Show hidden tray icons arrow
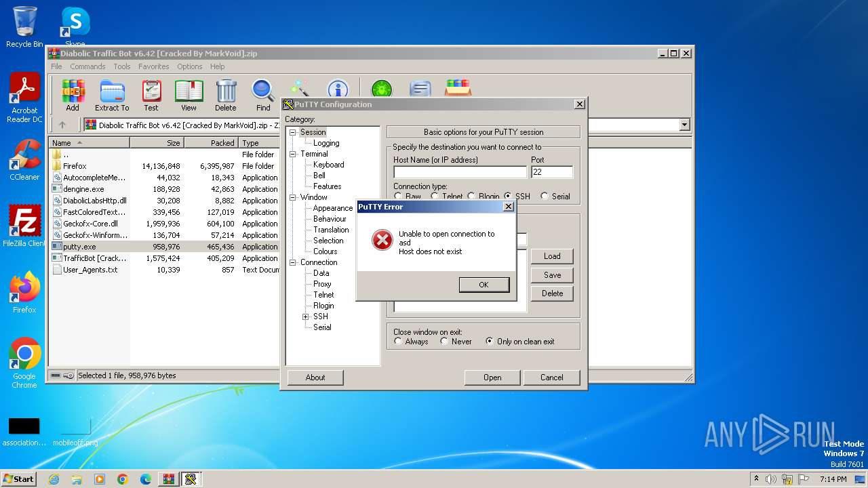The image size is (868, 488). click(x=756, y=479)
